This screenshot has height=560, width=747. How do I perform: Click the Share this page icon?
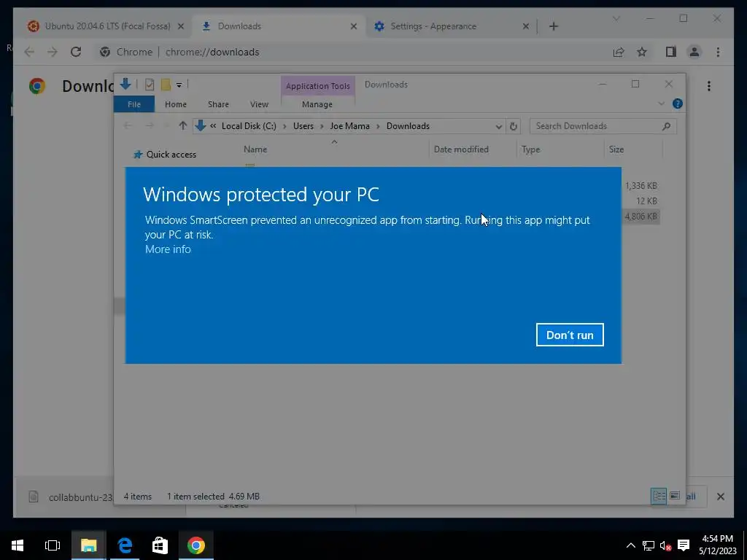point(619,52)
